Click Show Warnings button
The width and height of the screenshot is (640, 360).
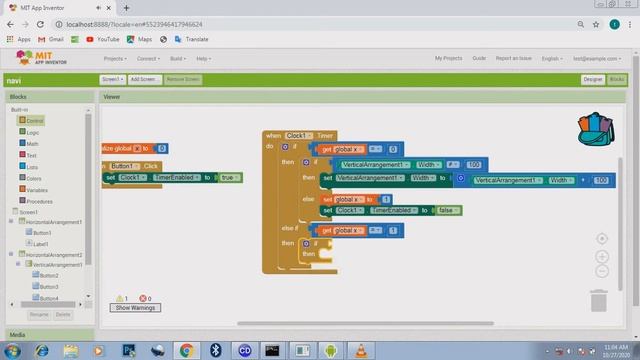(x=135, y=308)
